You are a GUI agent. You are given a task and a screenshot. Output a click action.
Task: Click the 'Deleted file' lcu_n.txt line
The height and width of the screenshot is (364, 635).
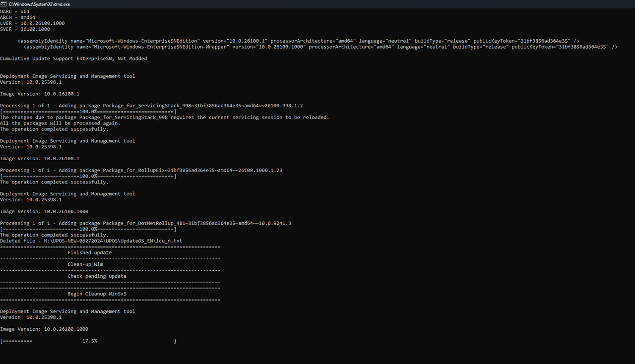(x=91, y=241)
